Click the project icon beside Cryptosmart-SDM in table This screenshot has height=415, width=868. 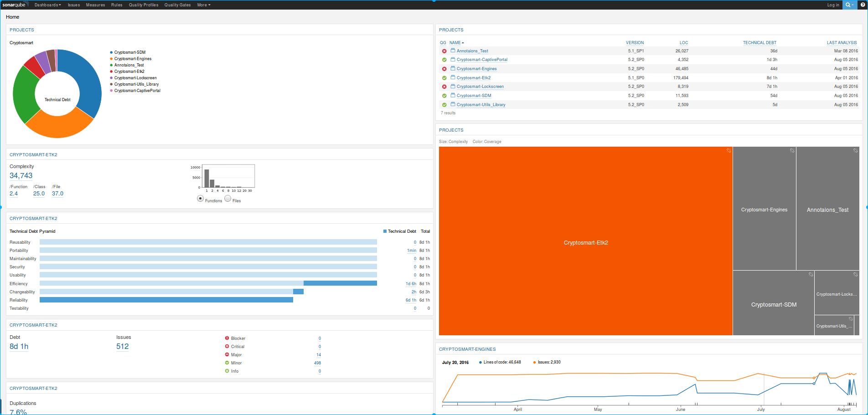(453, 95)
